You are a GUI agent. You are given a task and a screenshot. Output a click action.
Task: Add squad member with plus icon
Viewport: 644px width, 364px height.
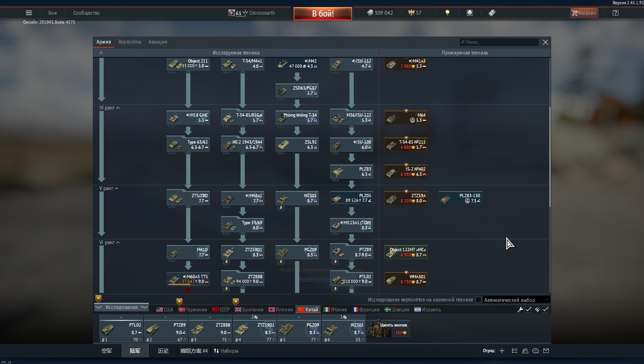point(502,351)
